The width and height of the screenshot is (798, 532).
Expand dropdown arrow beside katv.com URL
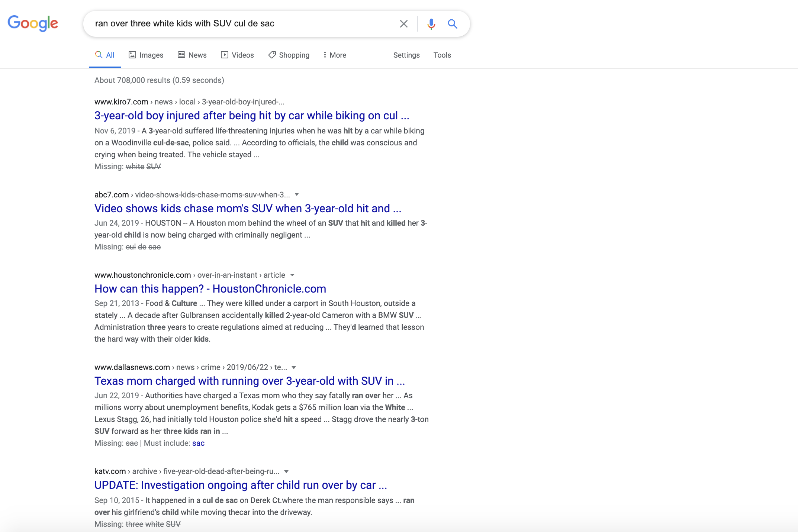click(286, 471)
